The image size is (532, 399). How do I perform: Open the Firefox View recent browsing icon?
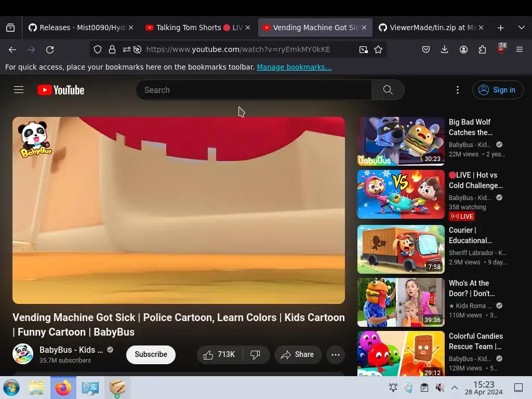tap(10, 28)
